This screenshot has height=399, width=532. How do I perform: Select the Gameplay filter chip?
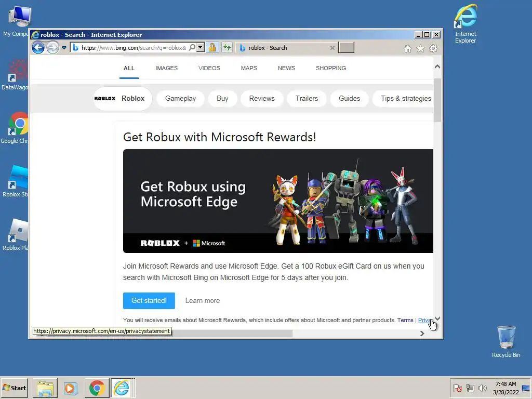click(180, 98)
